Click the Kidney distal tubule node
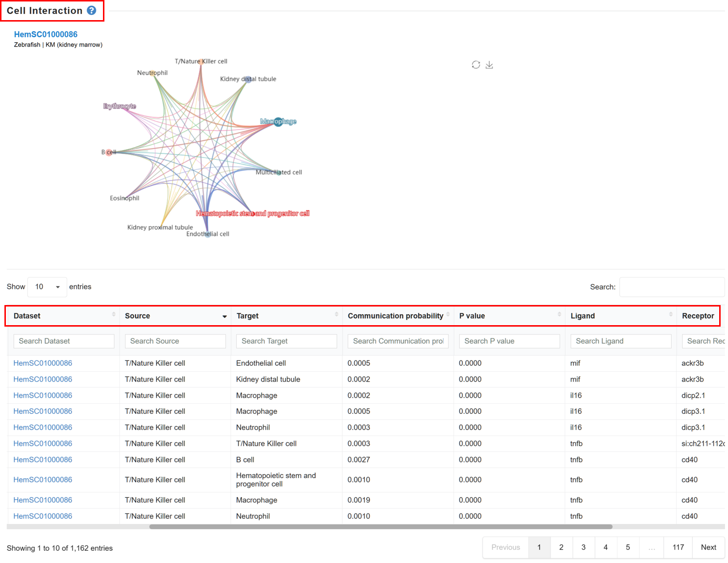Viewport: 728px width, 563px height. tap(249, 79)
